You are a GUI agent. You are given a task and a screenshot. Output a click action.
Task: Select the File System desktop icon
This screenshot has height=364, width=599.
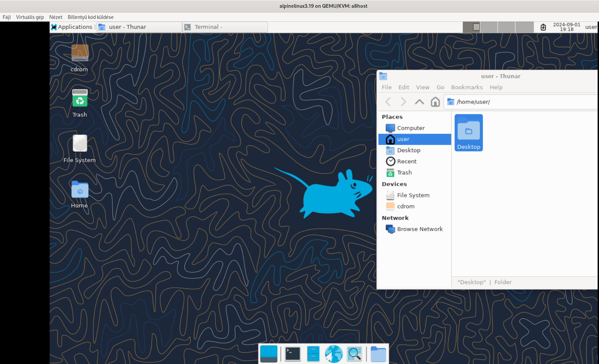80,149
